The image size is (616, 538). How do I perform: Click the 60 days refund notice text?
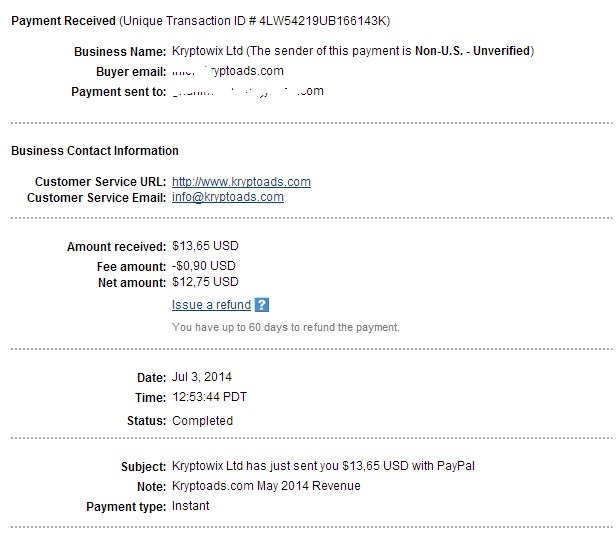tap(286, 327)
